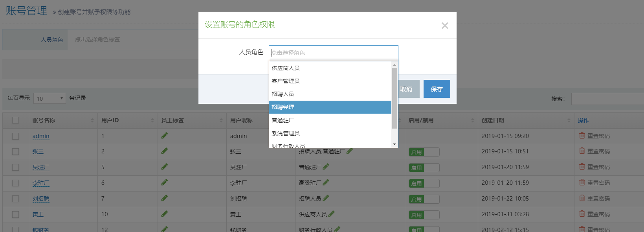Click pencil edit icon in admin row

(165, 136)
